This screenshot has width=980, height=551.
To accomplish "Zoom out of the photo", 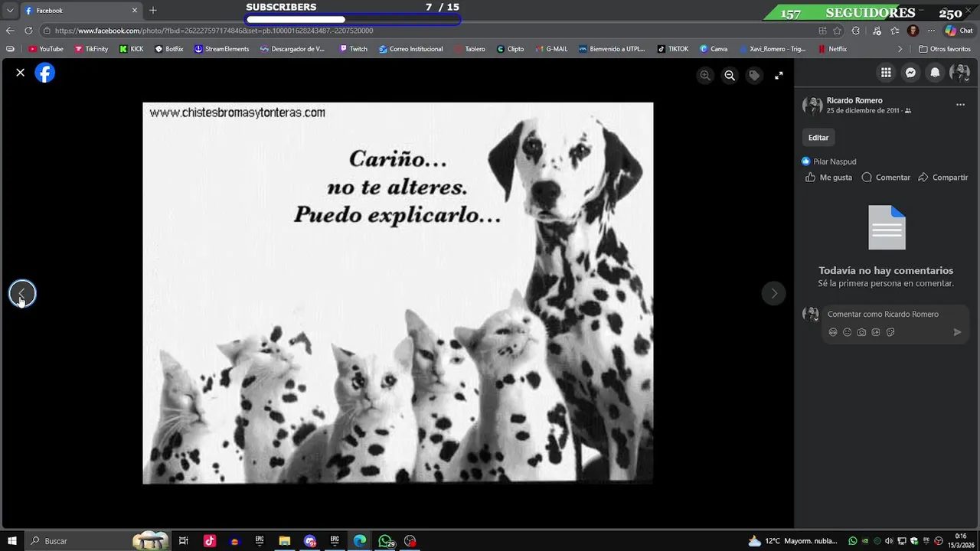I will tap(730, 75).
